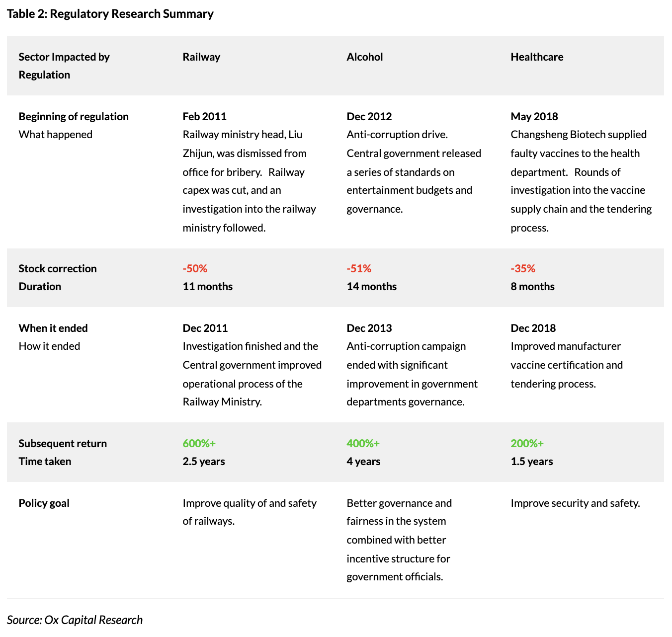
Task: Select the 'Dec 2018' end date
Action: click(533, 328)
